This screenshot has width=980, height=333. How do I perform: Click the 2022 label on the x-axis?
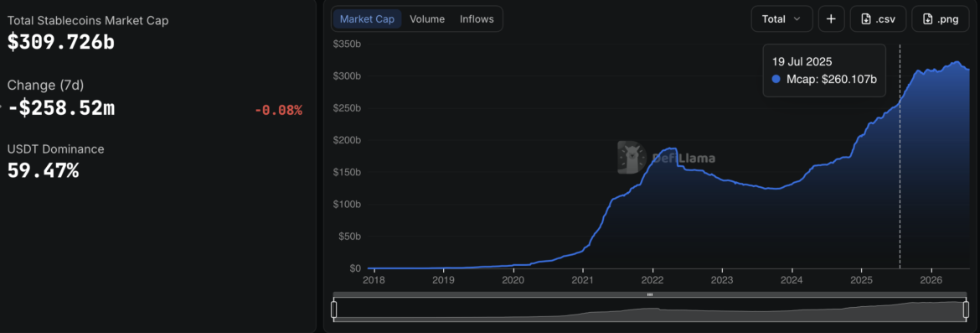pos(652,279)
